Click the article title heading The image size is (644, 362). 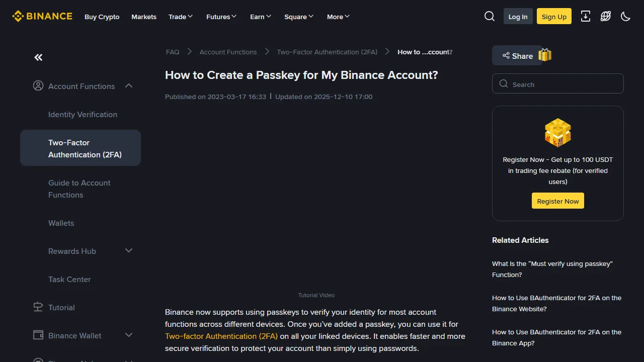(301, 75)
